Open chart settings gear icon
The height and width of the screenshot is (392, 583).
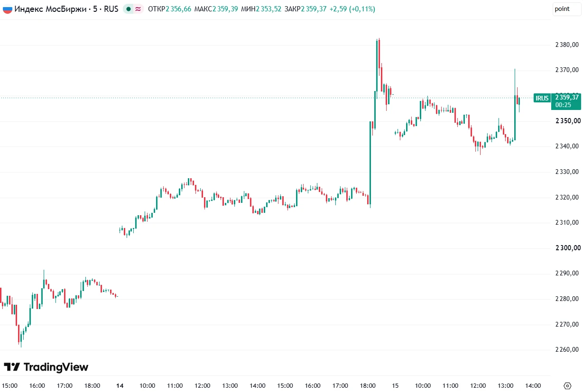click(567, 385)
